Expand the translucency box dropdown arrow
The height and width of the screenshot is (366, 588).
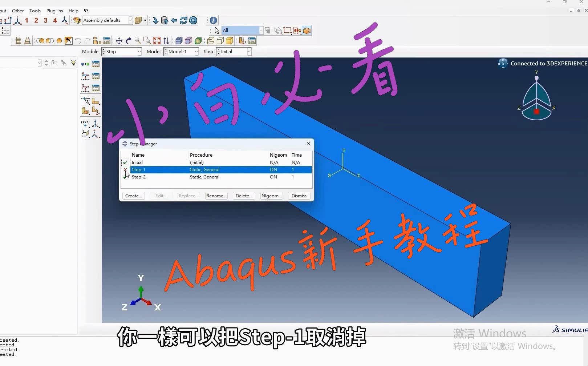[145, 20]
